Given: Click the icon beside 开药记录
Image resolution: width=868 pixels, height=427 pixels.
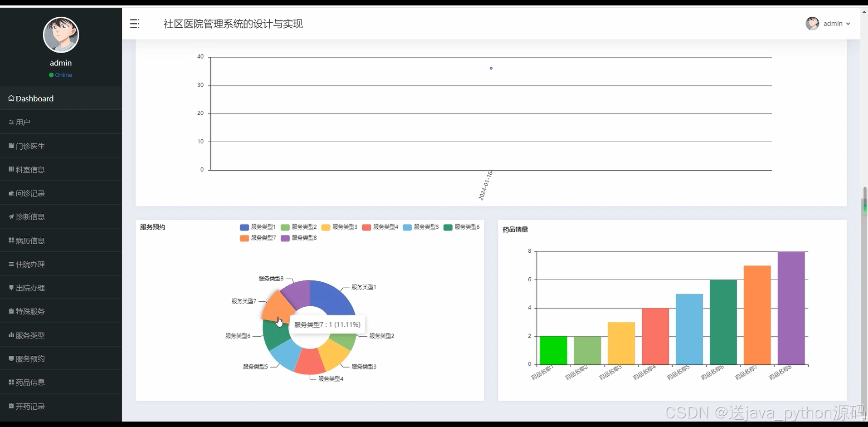Looking at the screenshot, I should coord(11,406).
